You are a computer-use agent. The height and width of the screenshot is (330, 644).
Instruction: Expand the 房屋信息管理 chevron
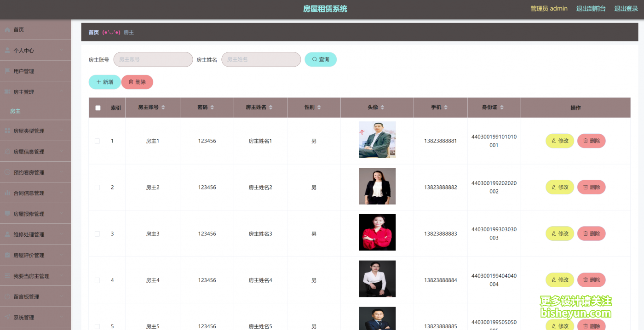62,152
